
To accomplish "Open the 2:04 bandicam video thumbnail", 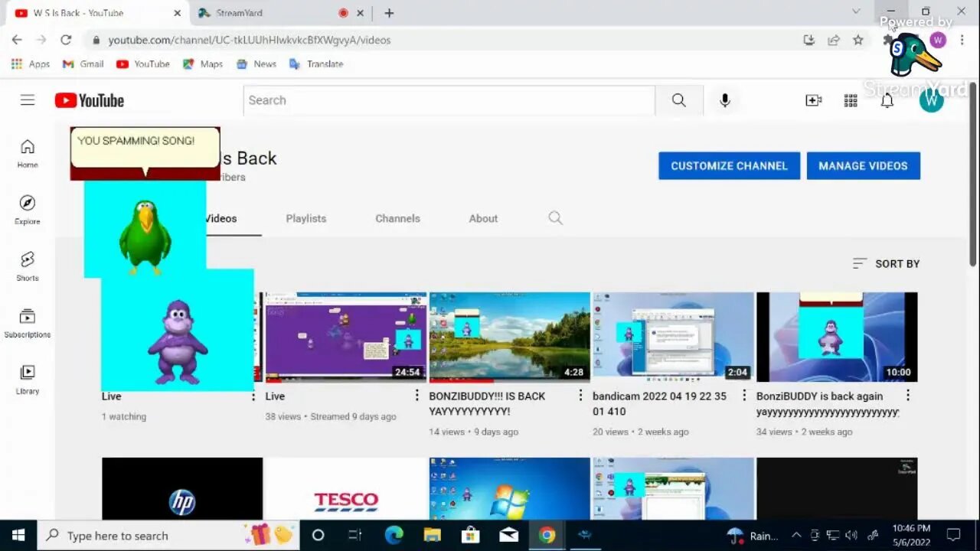I will [673, 337].
